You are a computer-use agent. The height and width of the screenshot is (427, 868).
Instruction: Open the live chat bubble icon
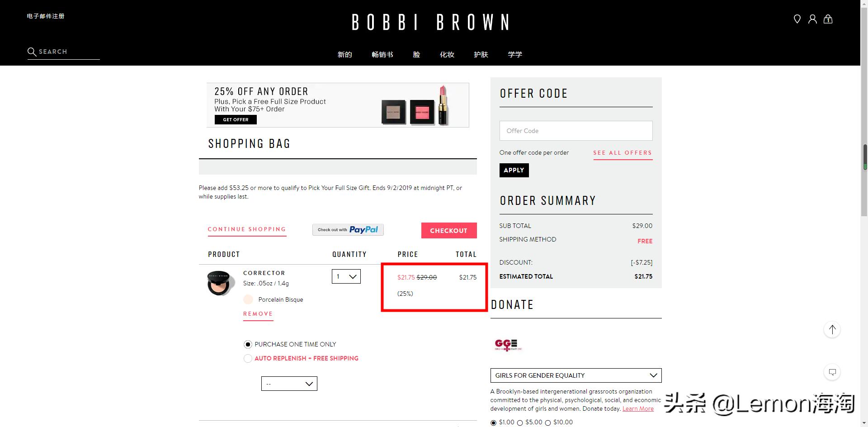pyautogui.click(x=832, y=372)
